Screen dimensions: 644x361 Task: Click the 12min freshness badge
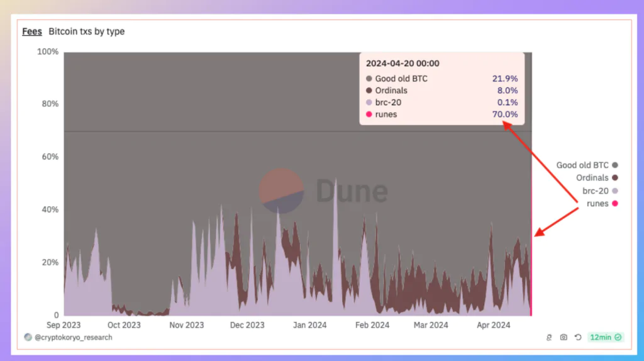(606, 337)
